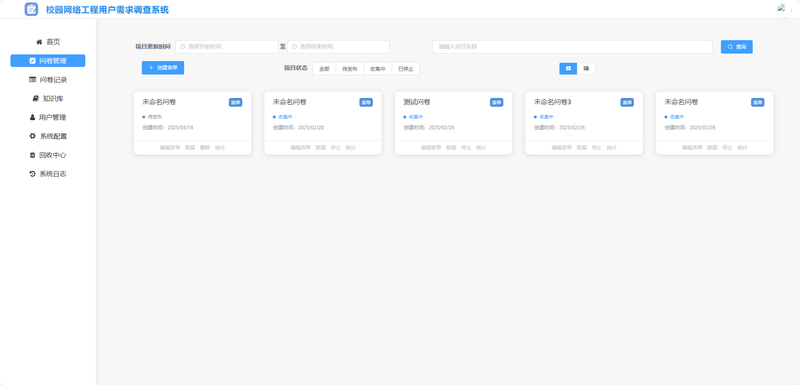Select the 收集中 status filter
The width and height of the screenshot is (800, 385).
tap(378, 69)
